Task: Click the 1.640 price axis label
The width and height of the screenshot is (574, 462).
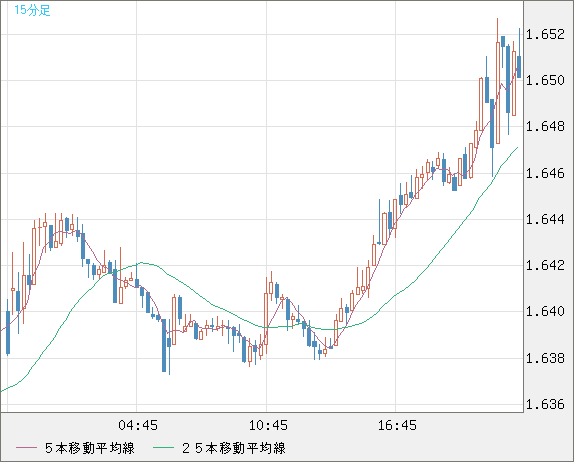Action: point(545,312)
